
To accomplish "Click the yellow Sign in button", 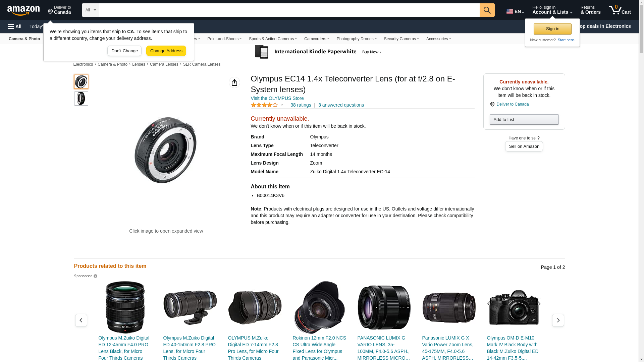I will [x=552, y=29].
